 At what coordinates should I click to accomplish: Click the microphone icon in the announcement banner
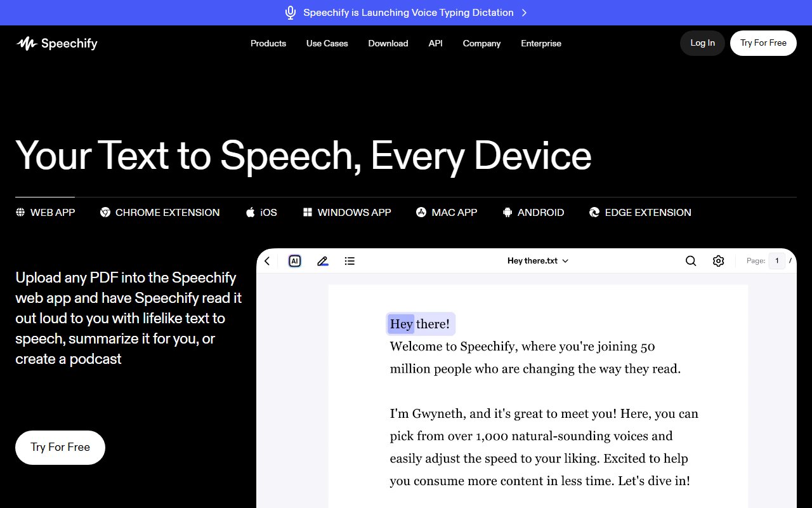pyautogui.click(x=291, y=13)
